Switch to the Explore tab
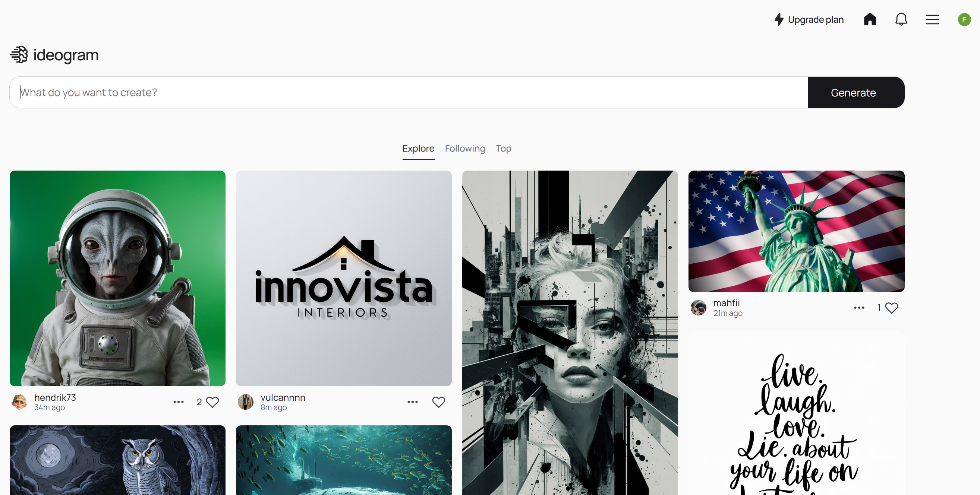 (418, 148)
